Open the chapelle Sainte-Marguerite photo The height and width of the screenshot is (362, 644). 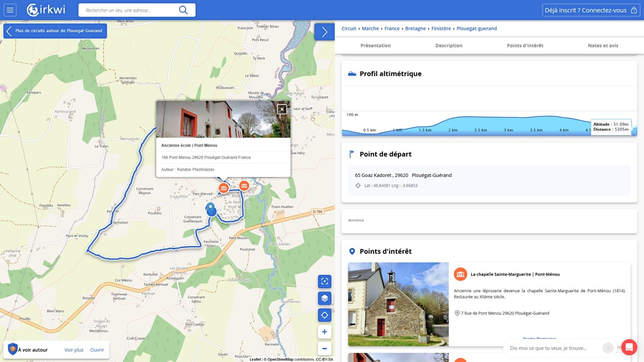(398, 304)
